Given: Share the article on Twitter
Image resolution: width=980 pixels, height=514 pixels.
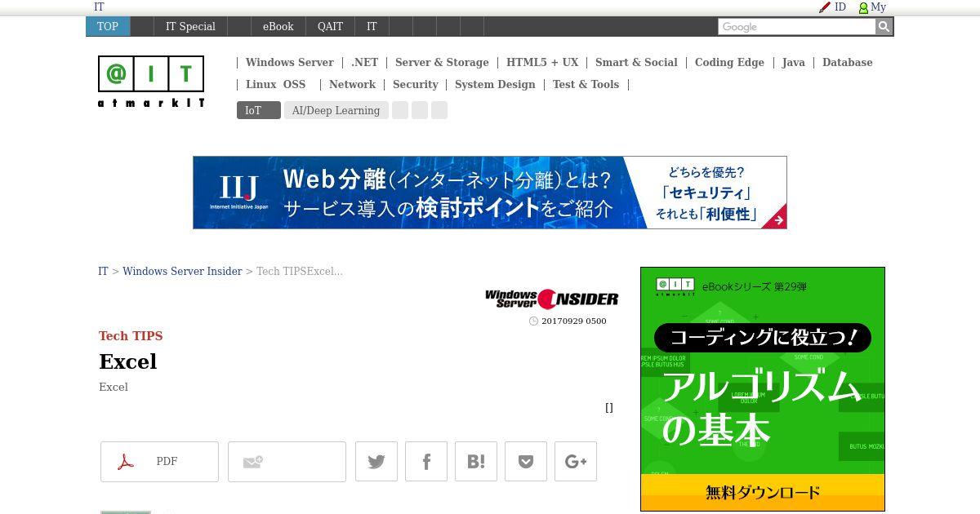Looking at the screenshot, I should 376,462.
